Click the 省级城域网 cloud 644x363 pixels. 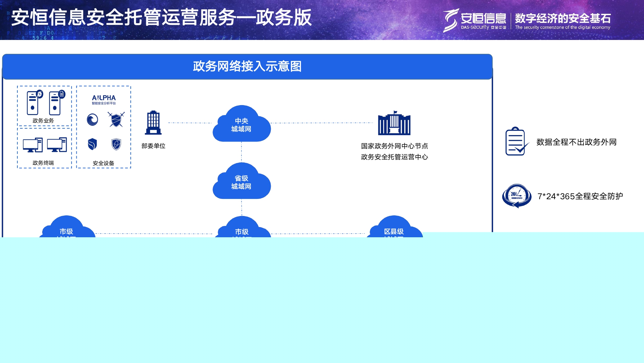click(x=241, y=181)
